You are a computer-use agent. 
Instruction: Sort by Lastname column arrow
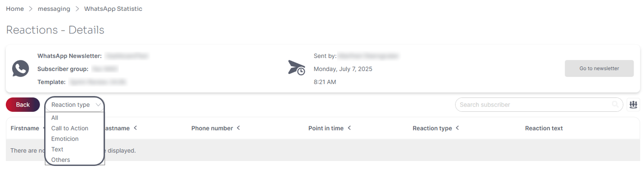point(135,128)
